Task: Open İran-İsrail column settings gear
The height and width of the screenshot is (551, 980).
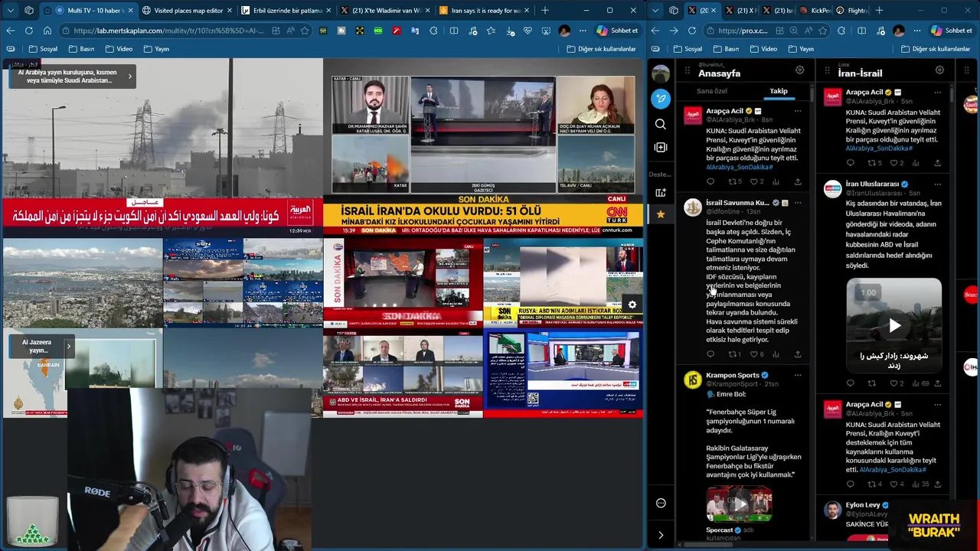Action: pos(939,70)
